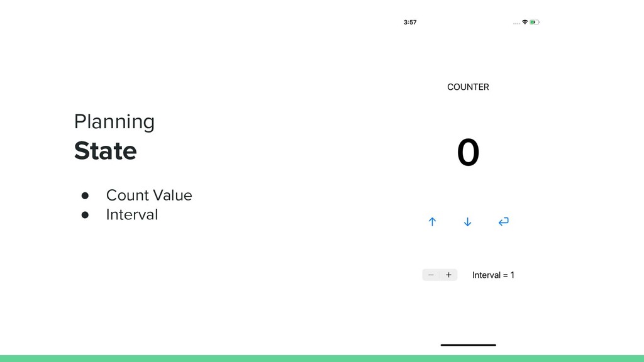The width and height of the screenshot is (644, 362).
Task: Click the cellular signal dots icon
Action: pyautogui.click(x=516, y=23)
